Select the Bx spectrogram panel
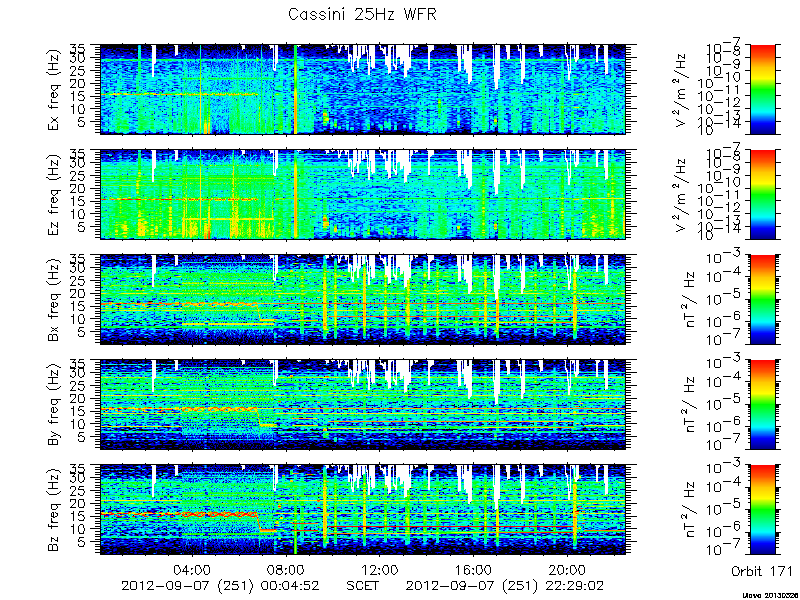This screenshot has width=800, height=600. tap(363, 299)
